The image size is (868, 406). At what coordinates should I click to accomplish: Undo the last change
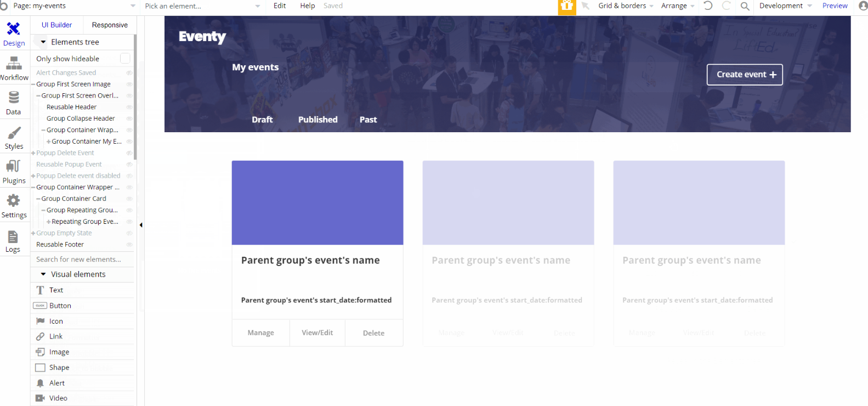pyautogui.click(x=708, y=5)
